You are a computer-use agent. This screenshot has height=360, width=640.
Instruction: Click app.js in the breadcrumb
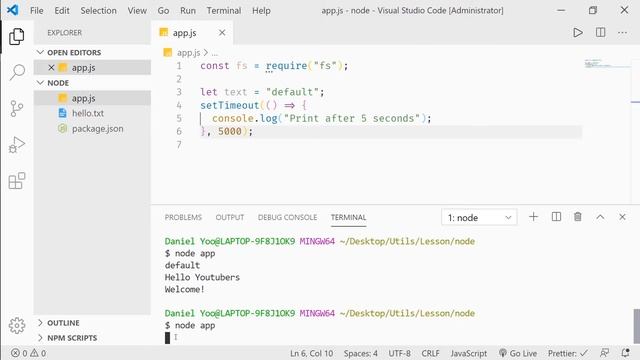pos(188,53)
